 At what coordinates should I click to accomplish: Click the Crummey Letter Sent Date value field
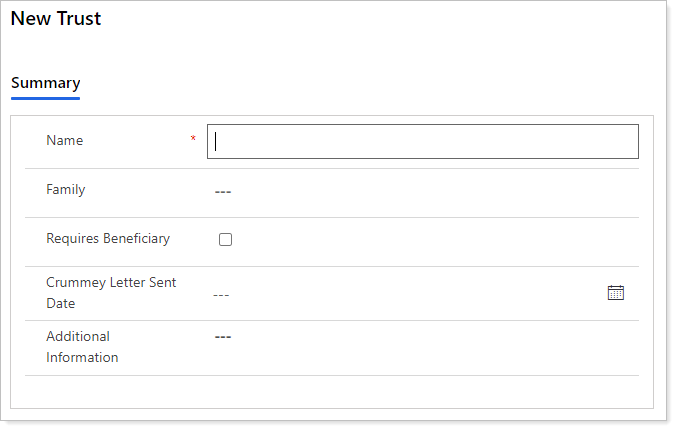coord(400,294)
